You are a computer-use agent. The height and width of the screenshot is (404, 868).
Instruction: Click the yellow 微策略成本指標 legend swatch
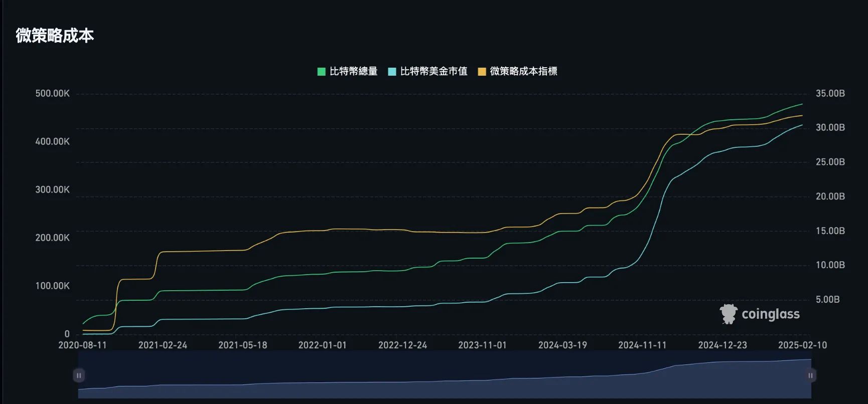pos(482,72)
